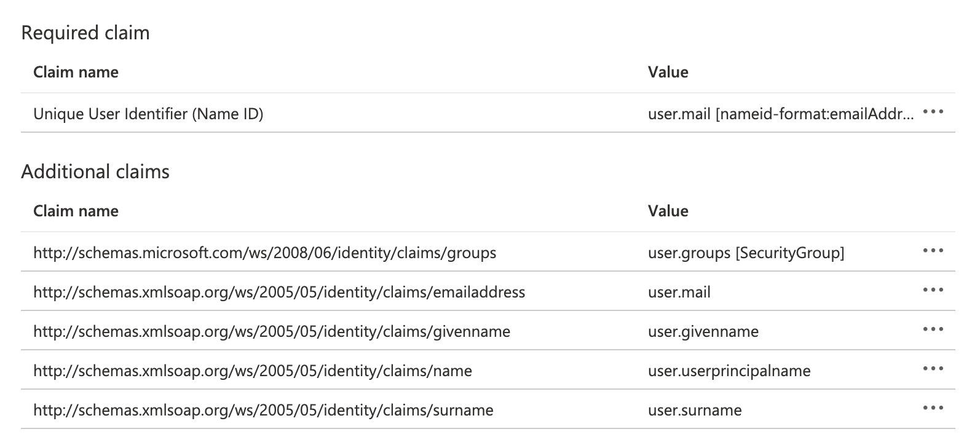Edit the claims/surname claim name
Screen dimensions: 980x445
coord(263,410)
